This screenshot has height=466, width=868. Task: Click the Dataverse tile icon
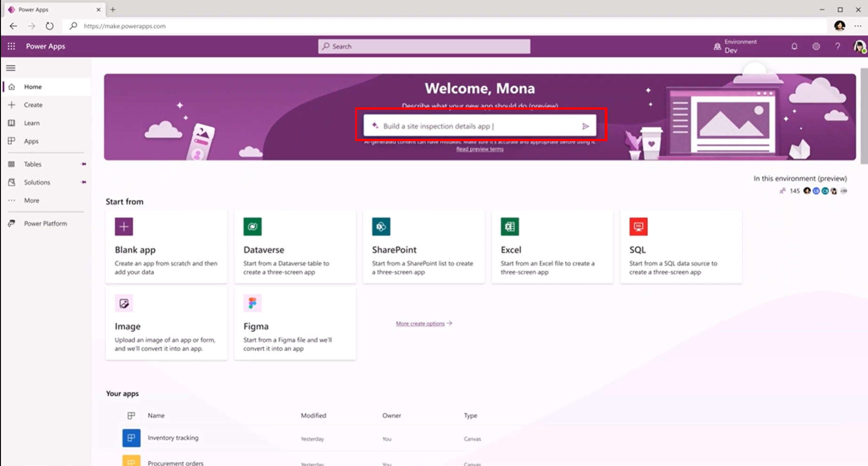(252, 226)
